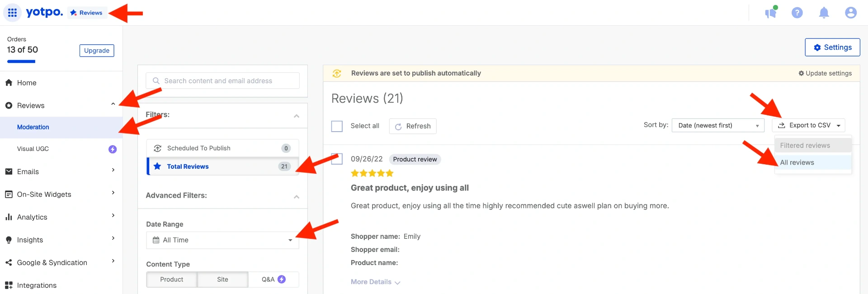
Task: Collapse the Filters panel
Action: tap(297, 116)
